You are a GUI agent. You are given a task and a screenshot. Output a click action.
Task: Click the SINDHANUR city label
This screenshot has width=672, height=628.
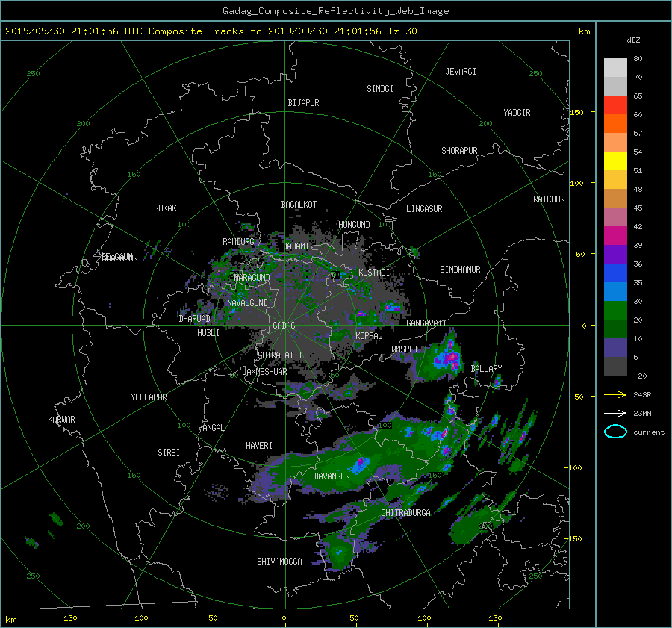pyautogui.click(x=460, y=270)
